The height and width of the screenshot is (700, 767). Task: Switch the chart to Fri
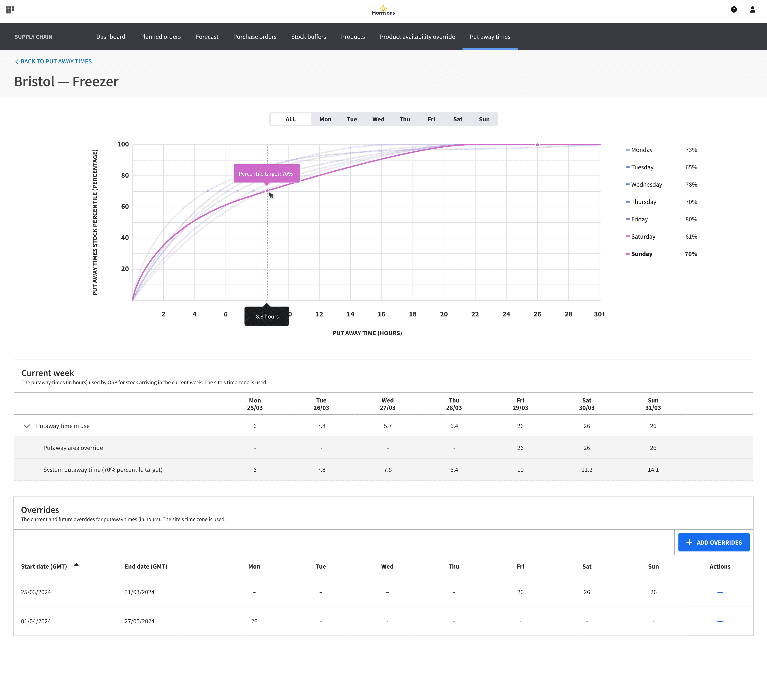tap(431, 119)
